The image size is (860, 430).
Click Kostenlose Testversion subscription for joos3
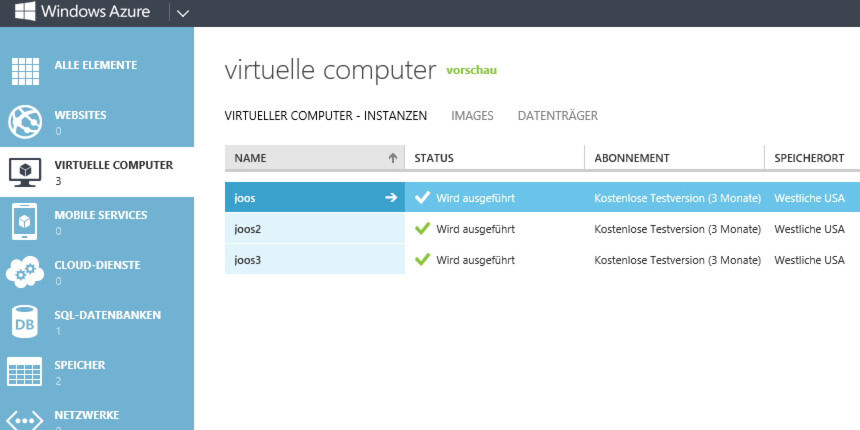tap(677, 260)
